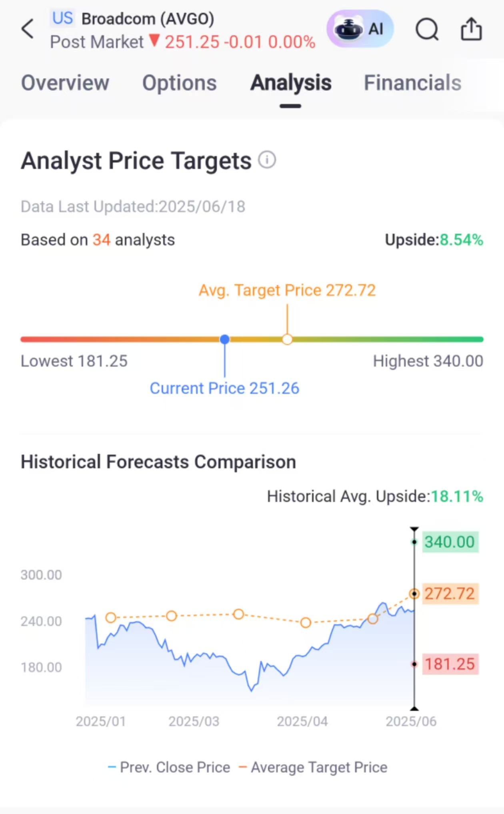Select the Analysis tab

click(291, 83)
